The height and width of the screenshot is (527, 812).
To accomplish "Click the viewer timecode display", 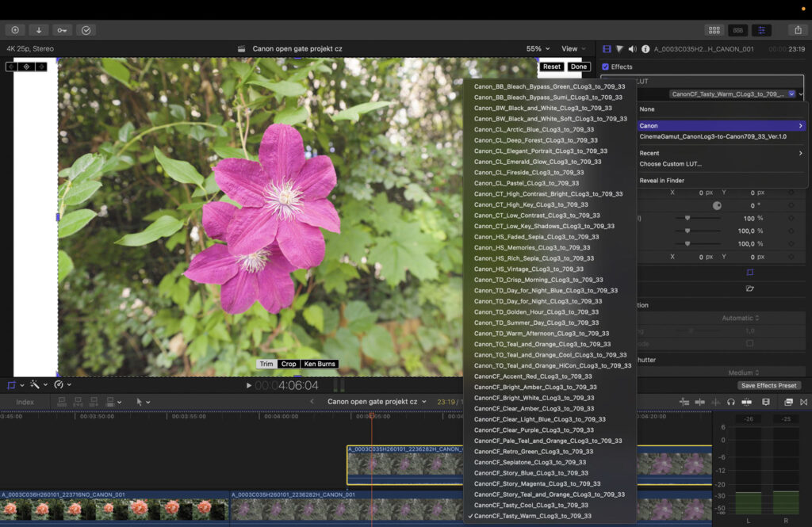I will tap(286, 386).
